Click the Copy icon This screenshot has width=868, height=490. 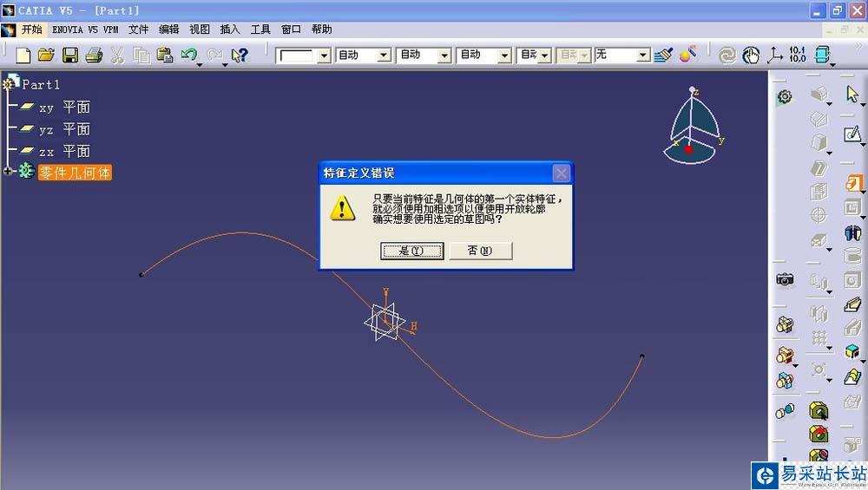(141, 55)
